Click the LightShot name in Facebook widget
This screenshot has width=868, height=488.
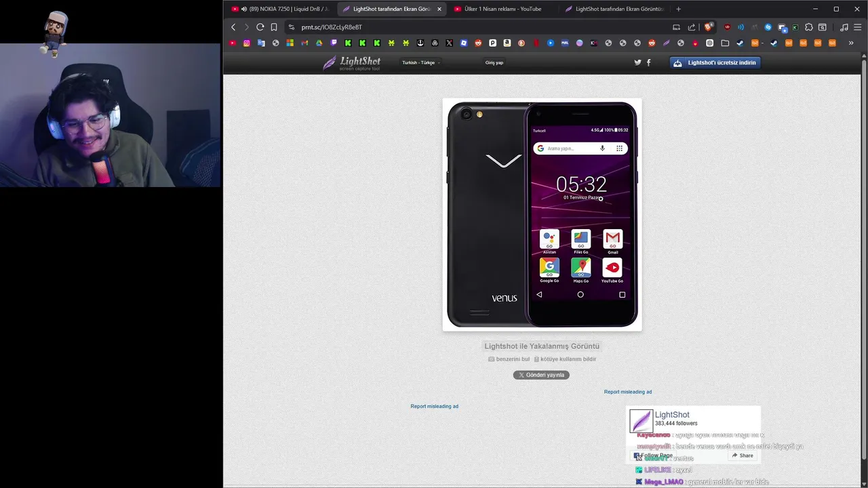672,415
